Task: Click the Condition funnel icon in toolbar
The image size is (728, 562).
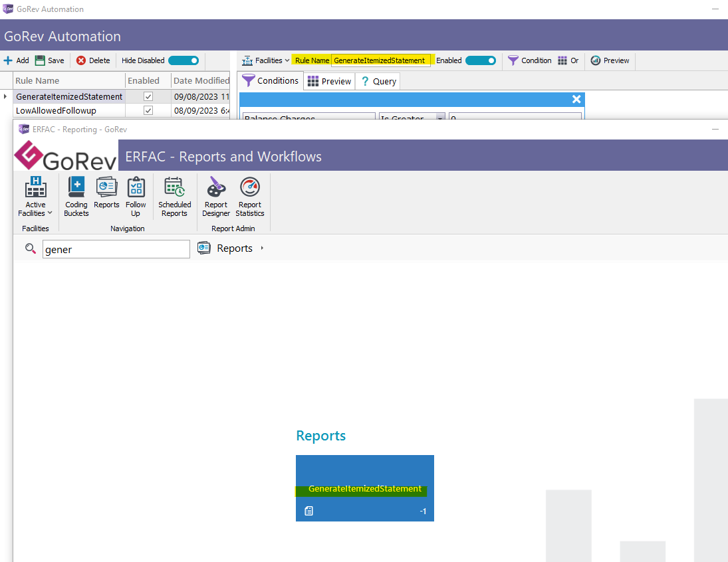Action: (513, 60)
